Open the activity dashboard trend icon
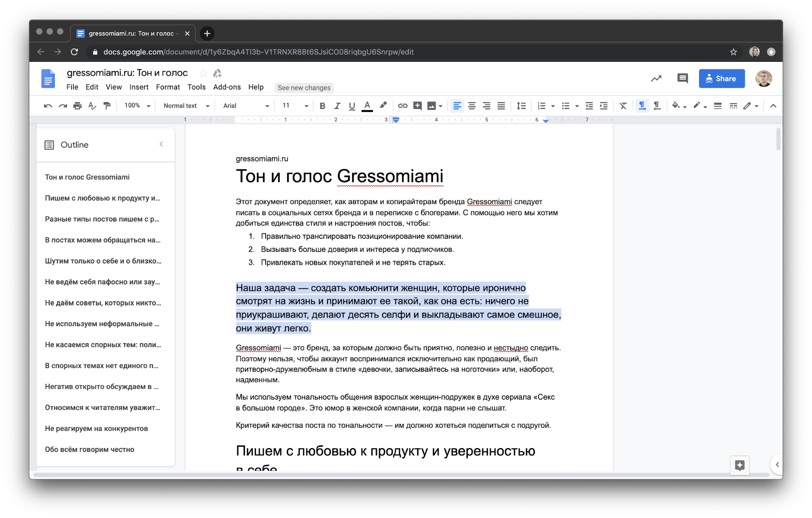812x518 pixels. pyautogui.click(x=656, y=78)
